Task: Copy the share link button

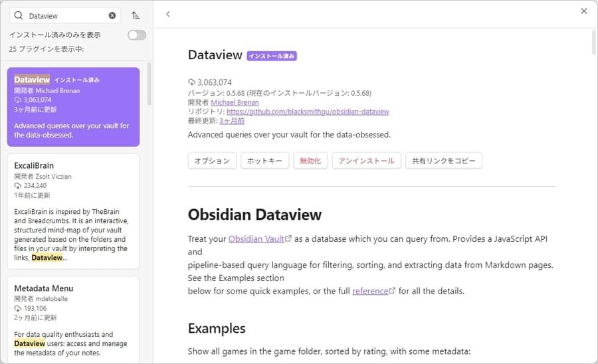Action: pyautogui.click(x=444, y=161)
